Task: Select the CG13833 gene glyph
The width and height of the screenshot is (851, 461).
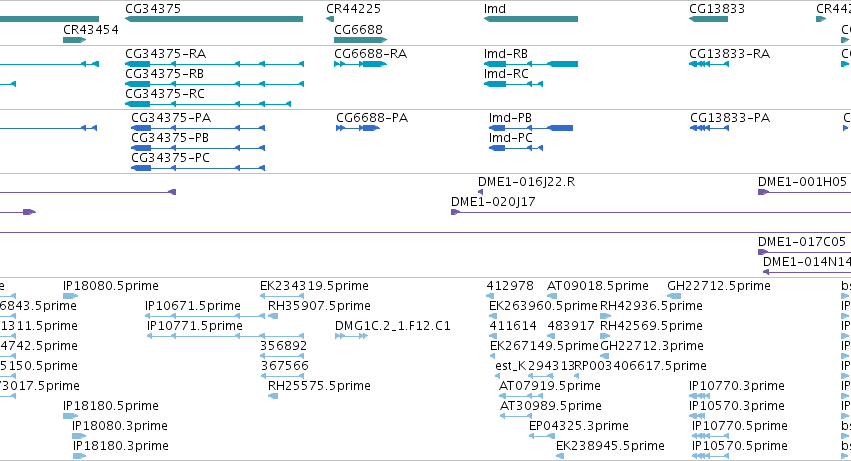Action: coord(708,20)
